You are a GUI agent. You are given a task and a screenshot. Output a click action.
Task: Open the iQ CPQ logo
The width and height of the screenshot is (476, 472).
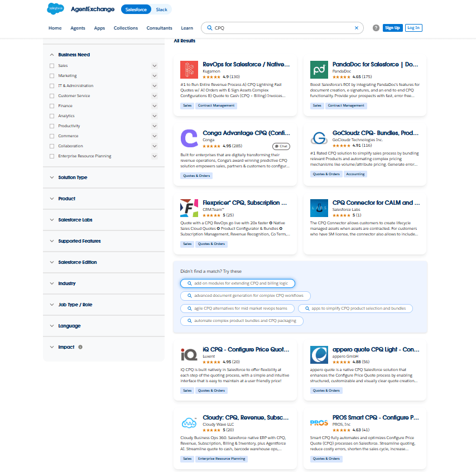click(x=189, y=354)
